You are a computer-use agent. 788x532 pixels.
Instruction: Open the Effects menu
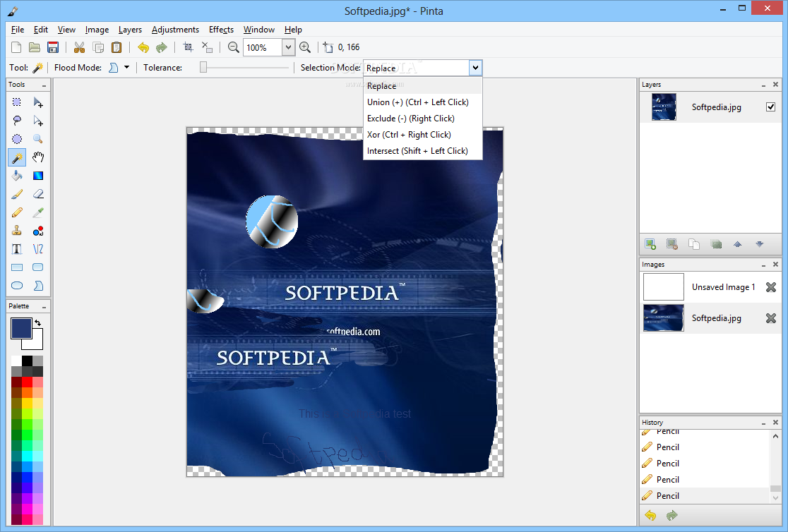click(x=221, y=30)
